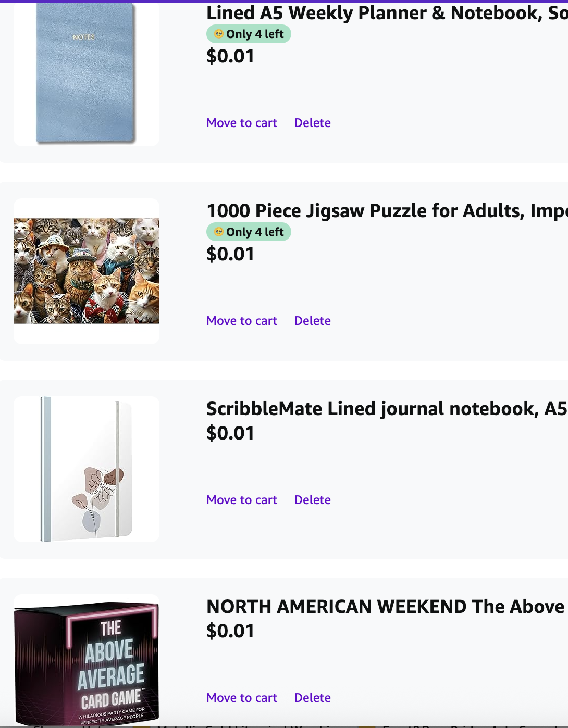
Task: Open the NORTH AMERICAN WEEKEND product title
Action: [386, 607]
